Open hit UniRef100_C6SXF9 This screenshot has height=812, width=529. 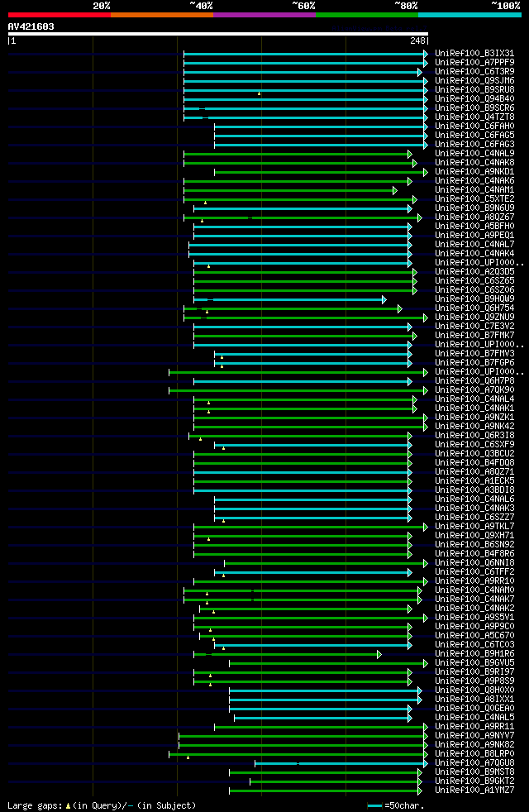tap(474, 444)
